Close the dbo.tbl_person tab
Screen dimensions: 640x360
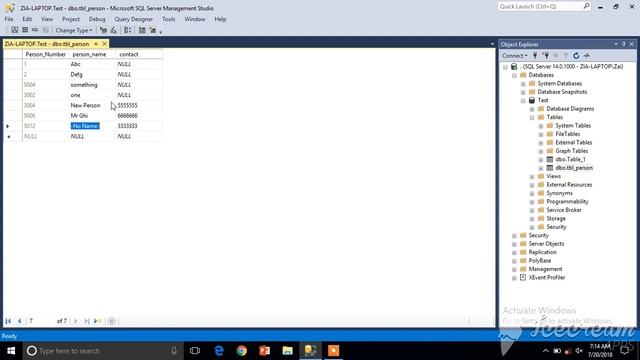tap(104, 44)
